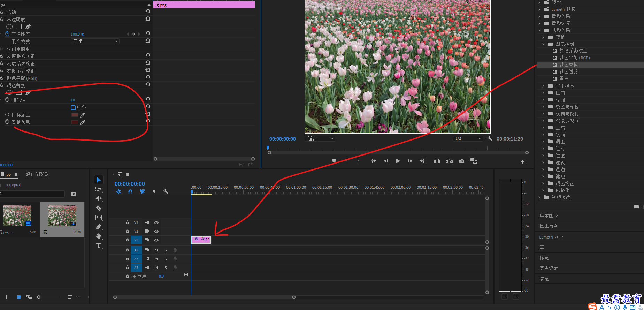
Task: Open the 混合模式 dropdown
Action: [95, 41]
